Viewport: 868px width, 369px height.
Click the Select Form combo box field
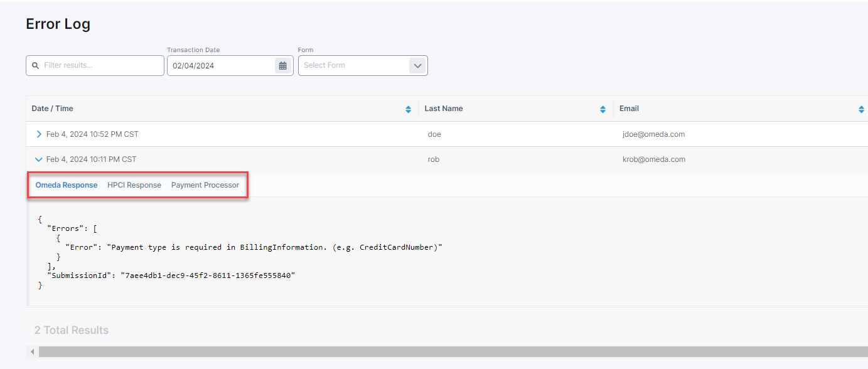tap(353, 65)
